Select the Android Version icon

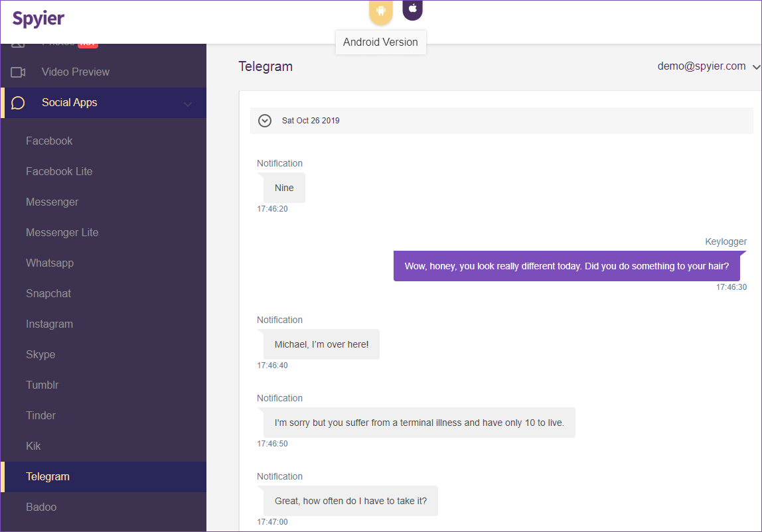click(x=380, y=11)
